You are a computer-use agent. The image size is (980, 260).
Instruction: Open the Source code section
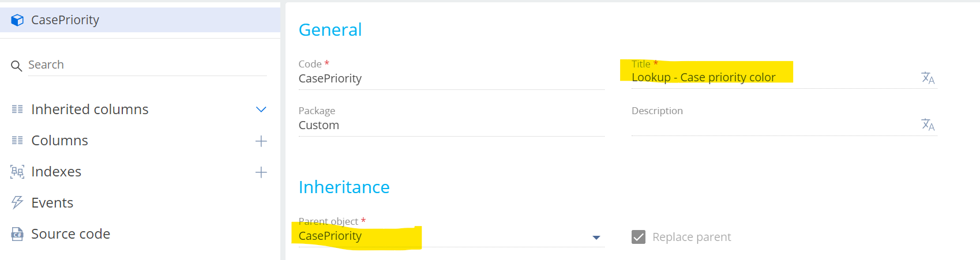pos(70,234)
